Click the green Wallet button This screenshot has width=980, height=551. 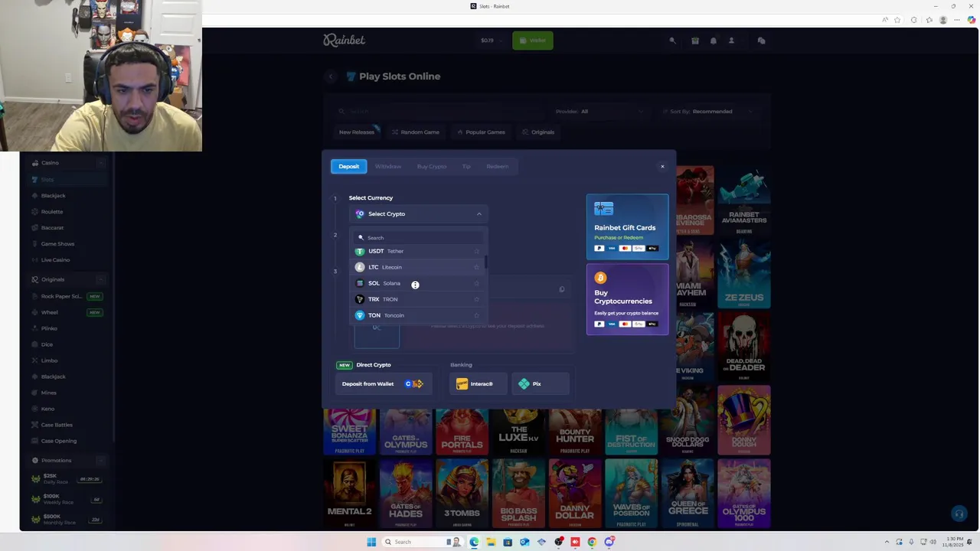(533, 41)
